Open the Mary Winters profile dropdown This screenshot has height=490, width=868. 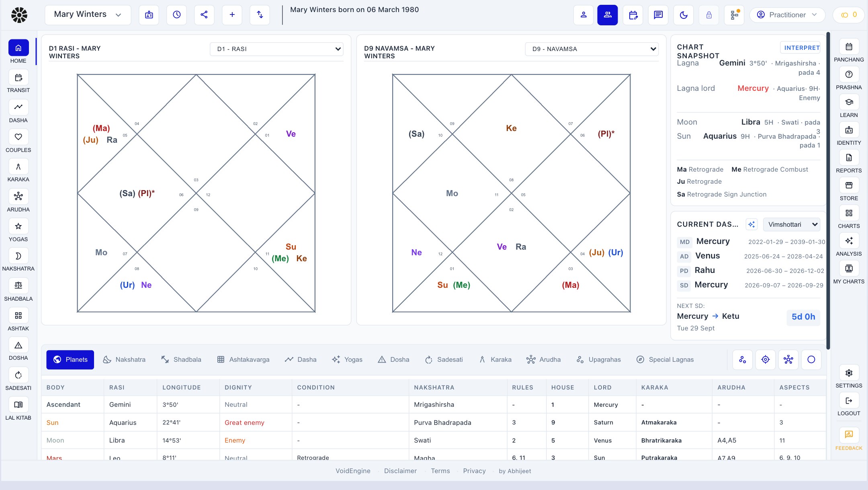(88, 15)
